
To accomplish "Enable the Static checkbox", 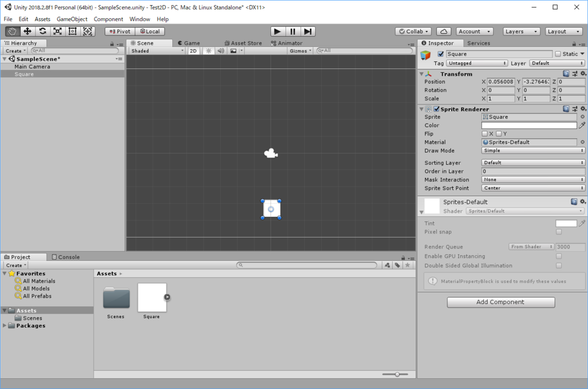I will 558,54.
